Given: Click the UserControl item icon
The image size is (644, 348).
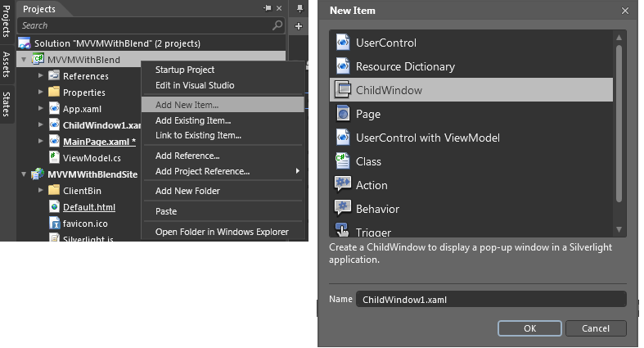Looking at the screenshot, I should [x=343, y=43].
